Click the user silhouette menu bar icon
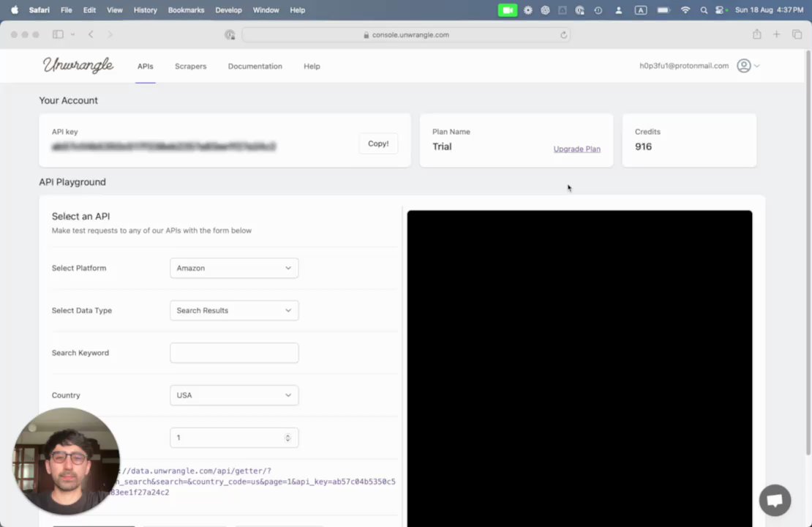 [618, 10]
